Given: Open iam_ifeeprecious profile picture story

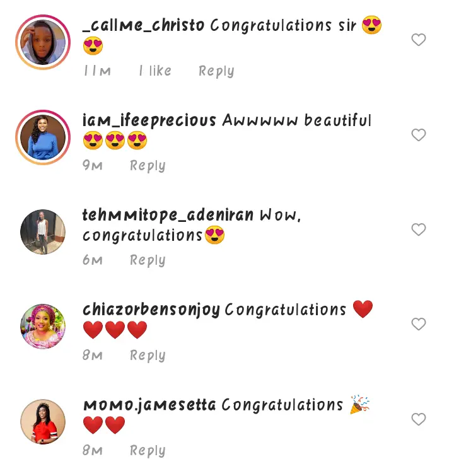Looking at the screenshot, I should coord(43,137).
